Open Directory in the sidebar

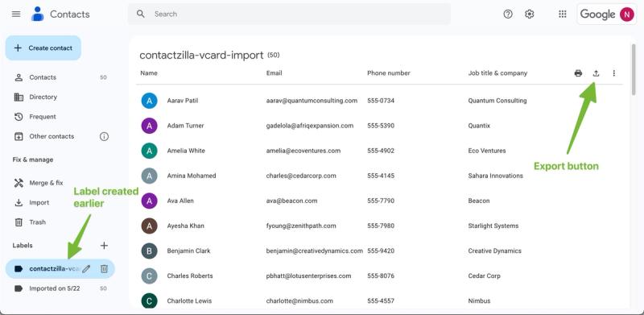60,97
